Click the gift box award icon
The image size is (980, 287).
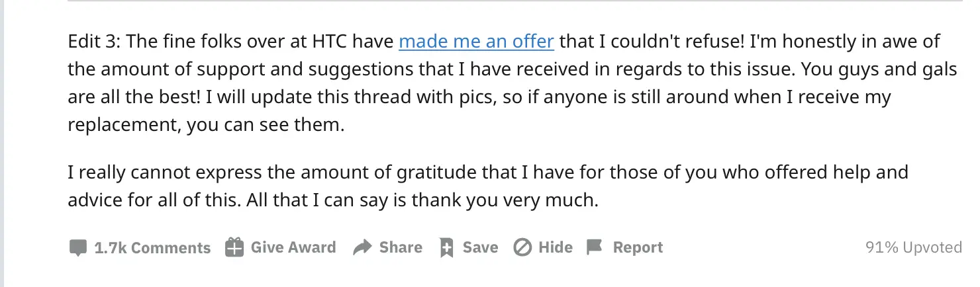(x=234, y=247)
